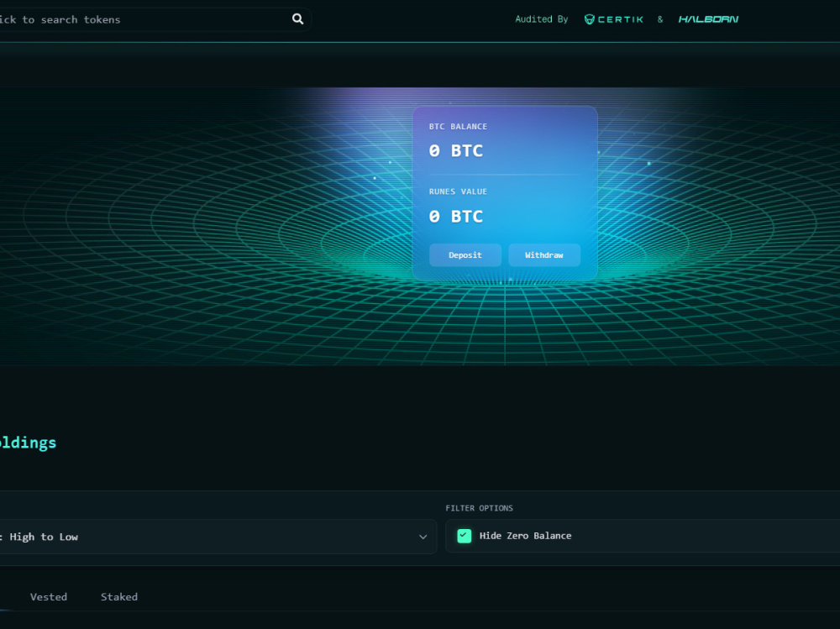Switch to the Vested tab
The height and width of the screenshot is (629, 840).
coord(49,597)
